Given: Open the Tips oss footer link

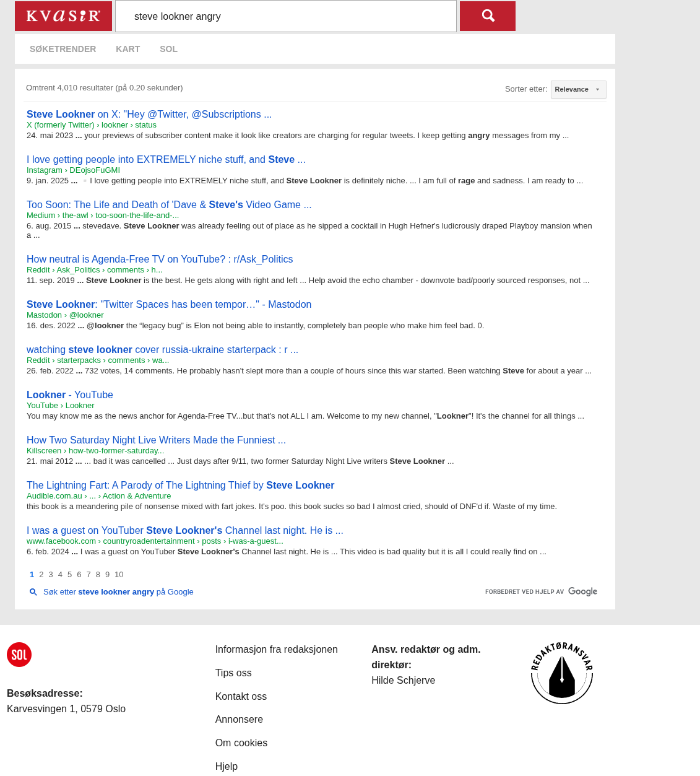Looking at the screenshot, I should (233, 673).
